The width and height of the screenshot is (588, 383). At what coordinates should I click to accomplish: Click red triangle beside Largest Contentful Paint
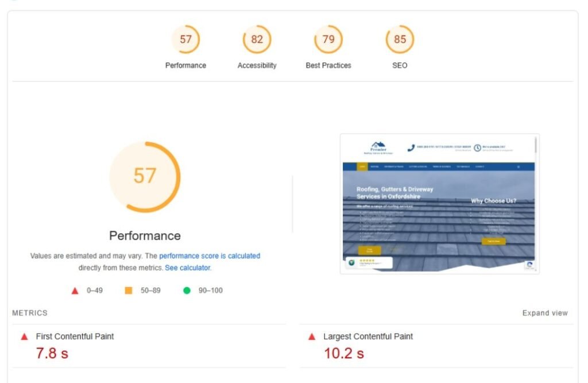[312, 337]
